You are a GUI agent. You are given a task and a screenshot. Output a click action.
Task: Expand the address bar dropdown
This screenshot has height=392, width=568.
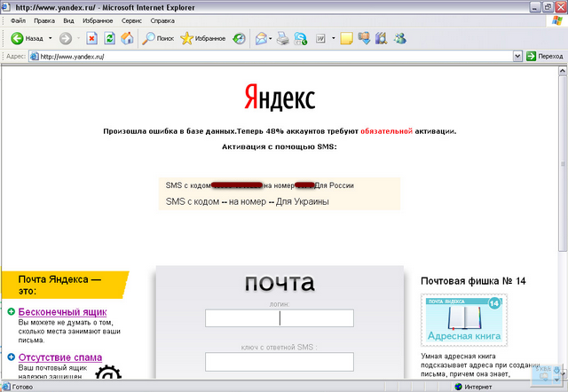click(x=517, y=57)
